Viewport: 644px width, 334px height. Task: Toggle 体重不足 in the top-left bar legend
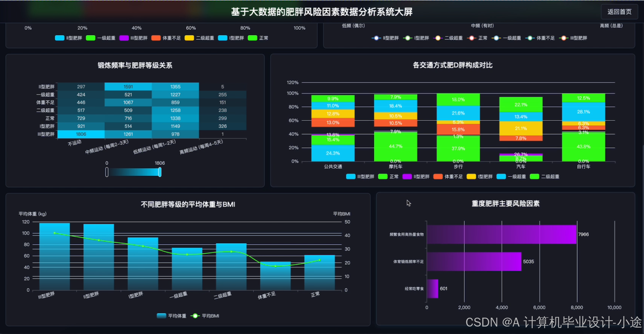click(166, 38)
